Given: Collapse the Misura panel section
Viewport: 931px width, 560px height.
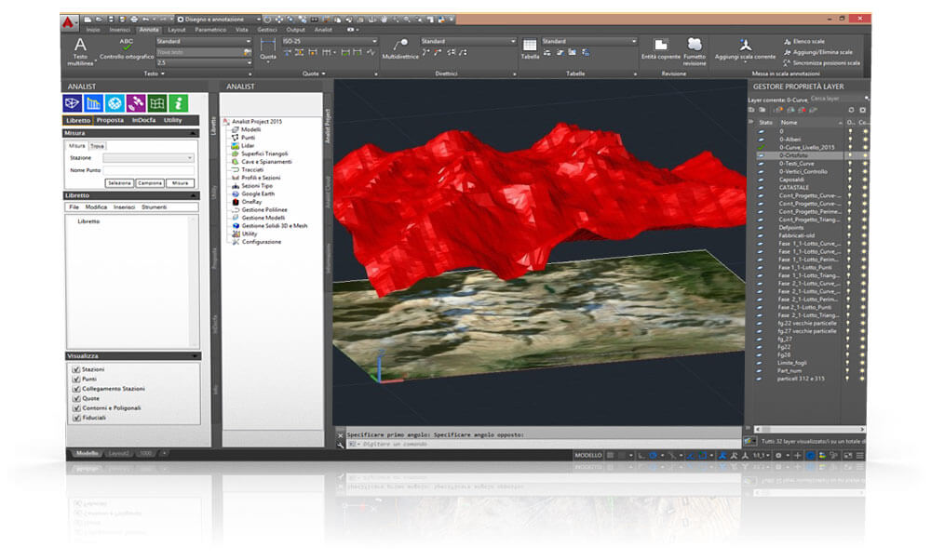Looking at the screenshot, I should (193, 133).
